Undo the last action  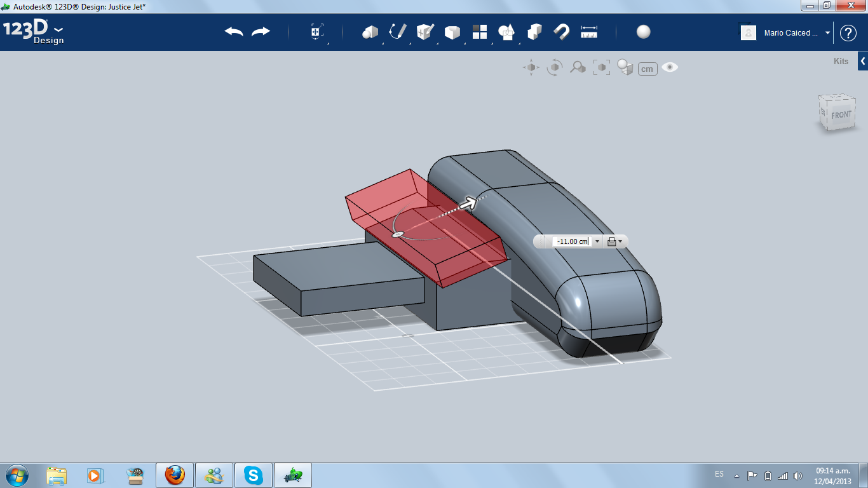(x=234, y=32)
